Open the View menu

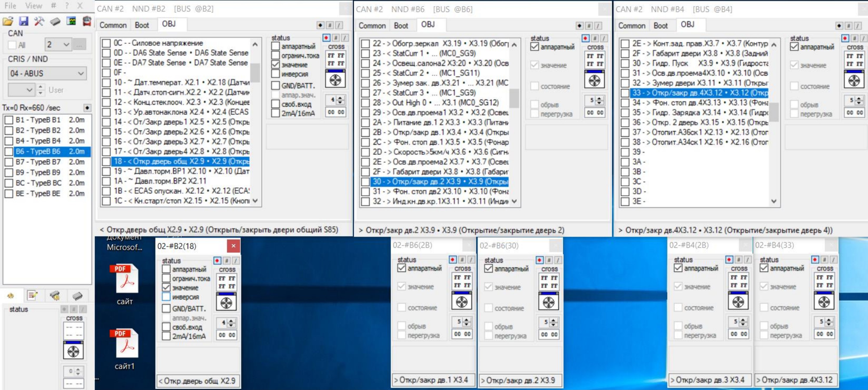[34, 6]
